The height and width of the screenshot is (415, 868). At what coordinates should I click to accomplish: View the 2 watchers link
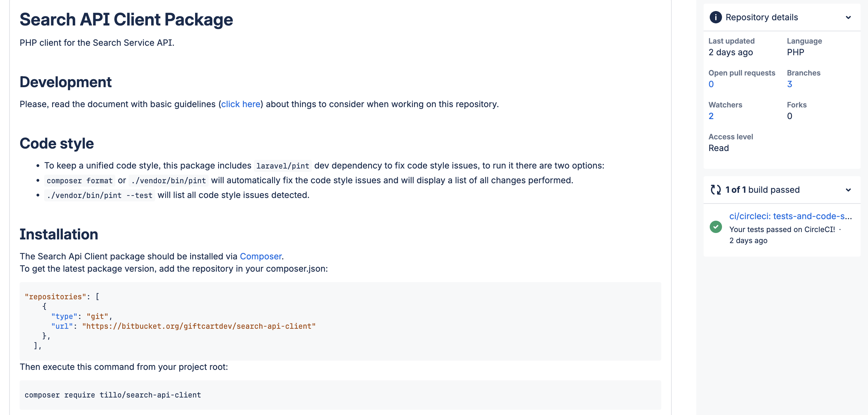711,116
